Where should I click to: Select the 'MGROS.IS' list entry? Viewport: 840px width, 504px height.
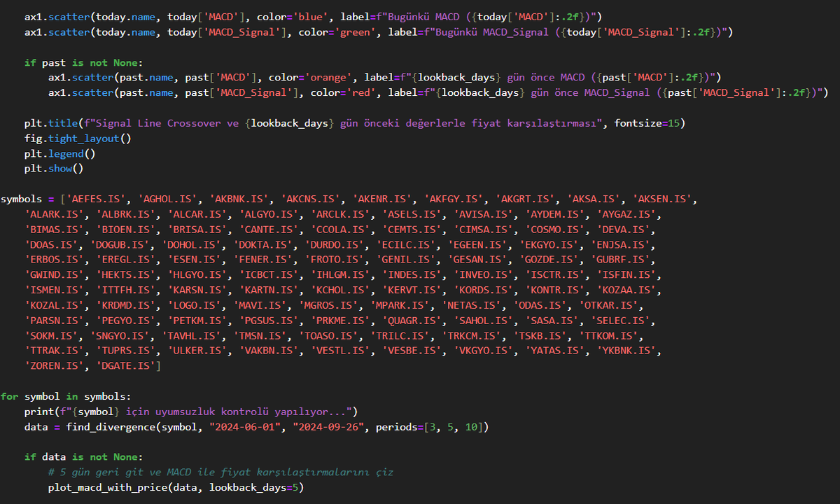329,304
